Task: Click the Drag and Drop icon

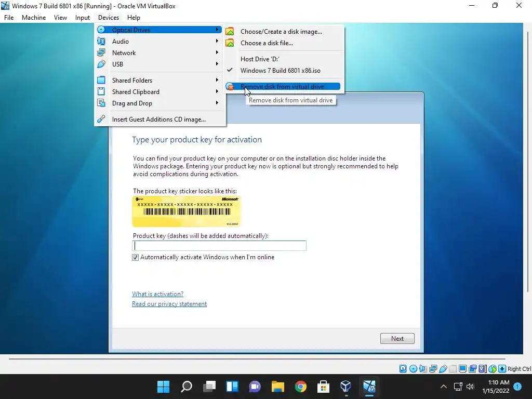Action: (101, 103)
